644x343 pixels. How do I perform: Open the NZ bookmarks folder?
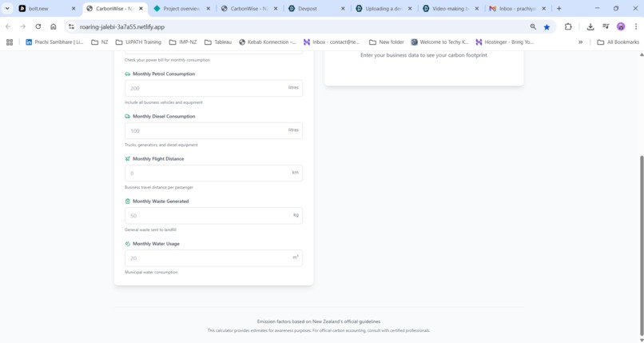pos(99,42)
